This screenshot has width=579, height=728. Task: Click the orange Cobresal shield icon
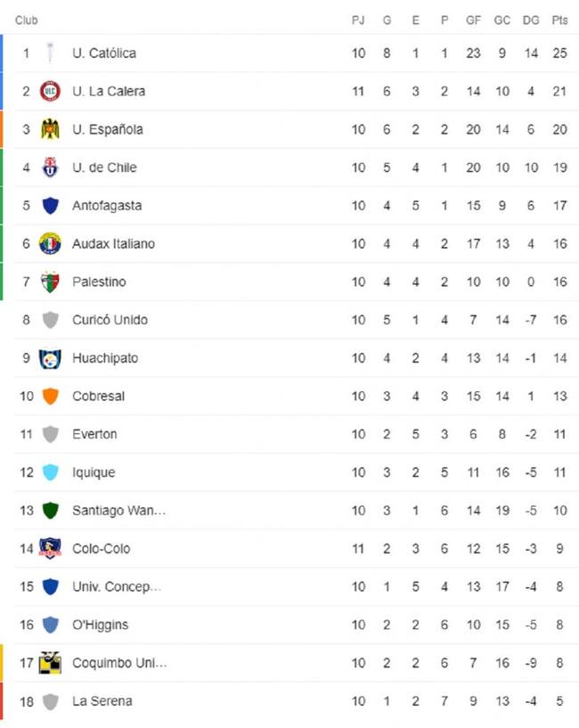click(50, 396)
